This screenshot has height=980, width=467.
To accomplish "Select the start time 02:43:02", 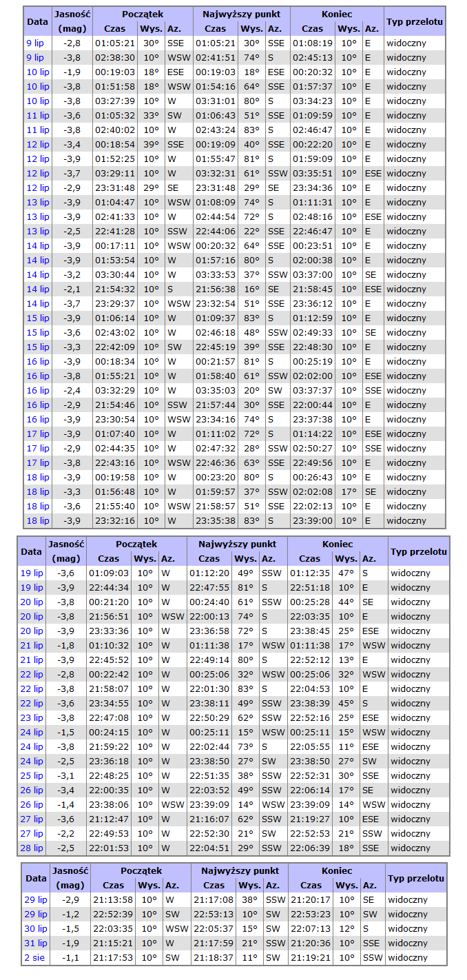I will [115, 332].
